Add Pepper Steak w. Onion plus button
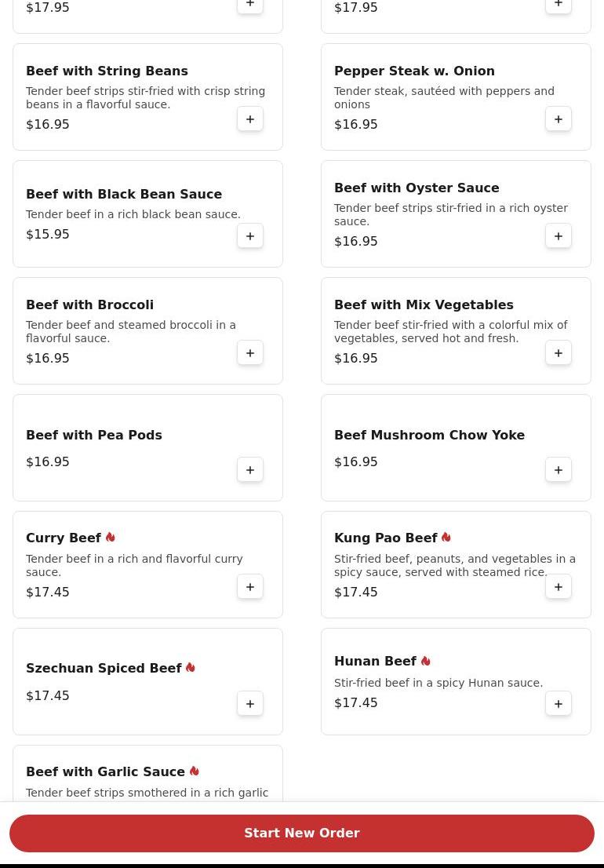 [x=559, y=119]
